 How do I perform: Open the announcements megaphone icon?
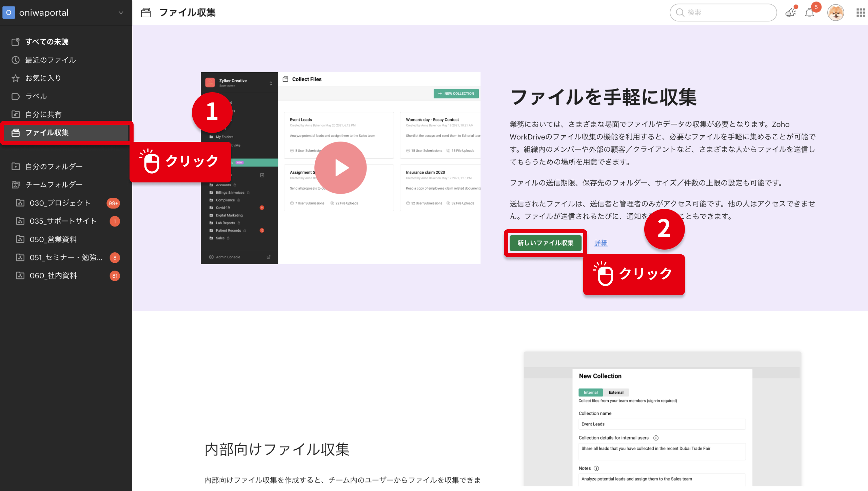[x=790, y=13]
